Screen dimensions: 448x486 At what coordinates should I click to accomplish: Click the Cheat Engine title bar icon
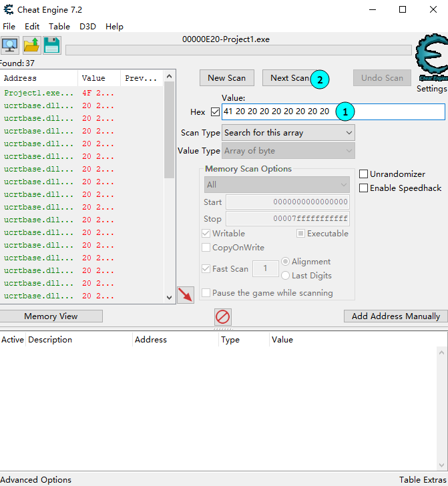tap(9, 9)
